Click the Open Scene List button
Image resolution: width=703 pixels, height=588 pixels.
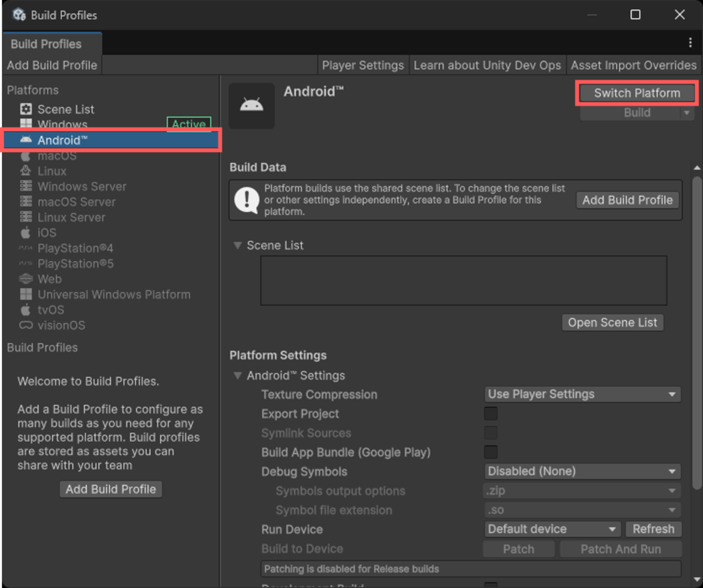(x=612, y=322)
